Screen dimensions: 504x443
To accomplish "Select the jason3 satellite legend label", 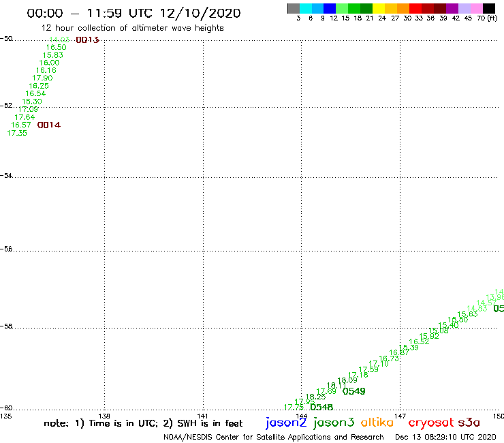I will pyautogui.click(x=334, y=423).
